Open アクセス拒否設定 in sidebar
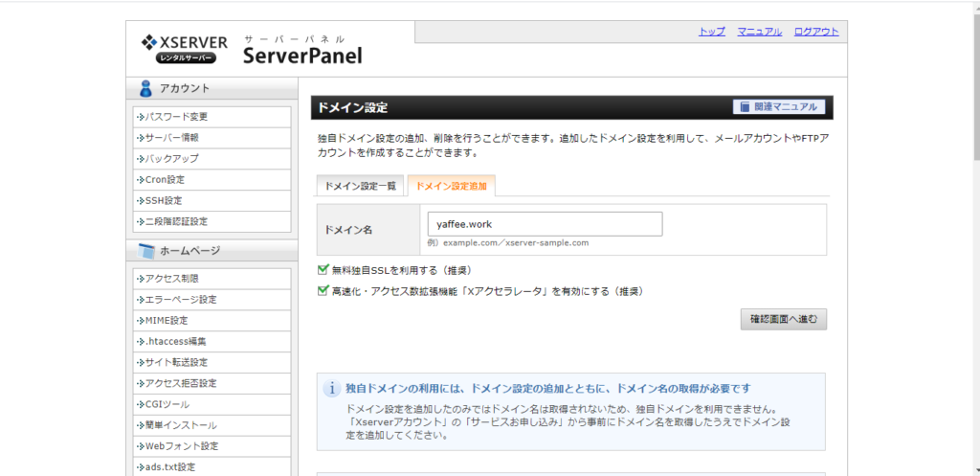This screenshot has height=476, width=980. (212, 383)
